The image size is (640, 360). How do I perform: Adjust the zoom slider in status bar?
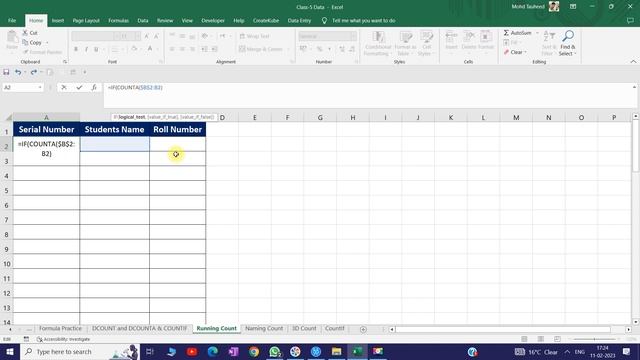point(594,339)
